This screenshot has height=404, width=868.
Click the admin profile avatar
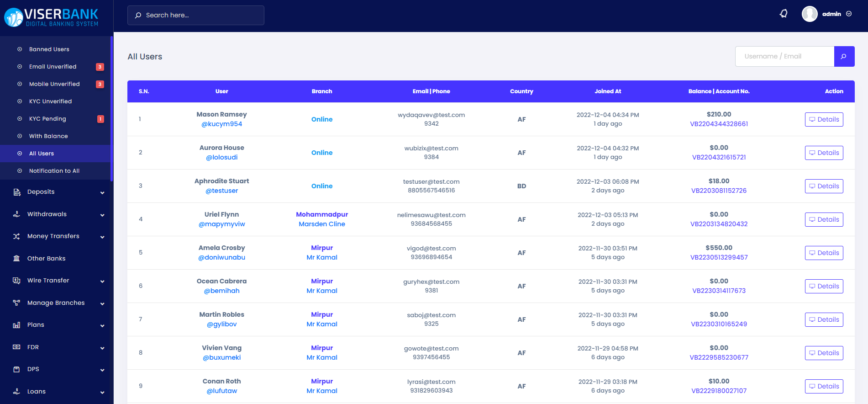click(x=810, y=14)
